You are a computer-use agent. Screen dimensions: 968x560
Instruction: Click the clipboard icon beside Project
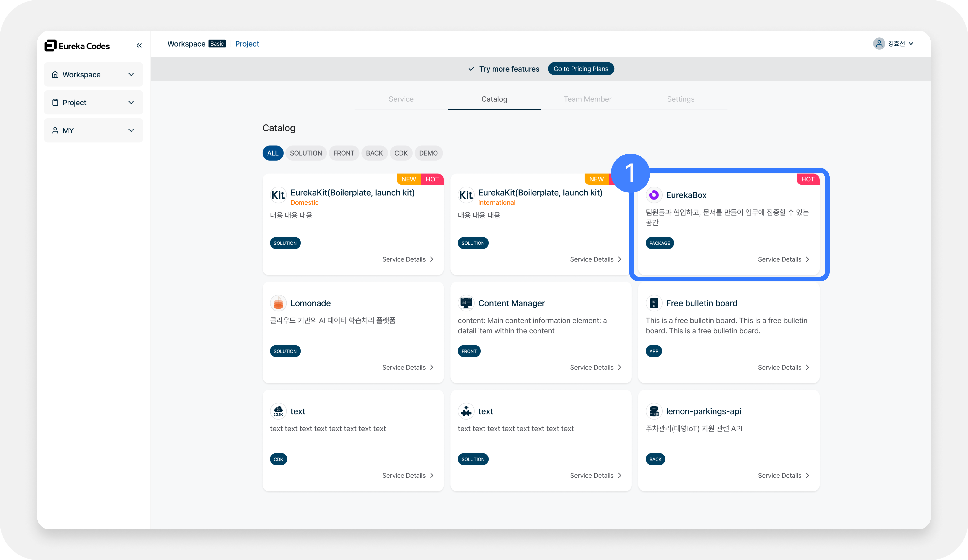[55, 103]
